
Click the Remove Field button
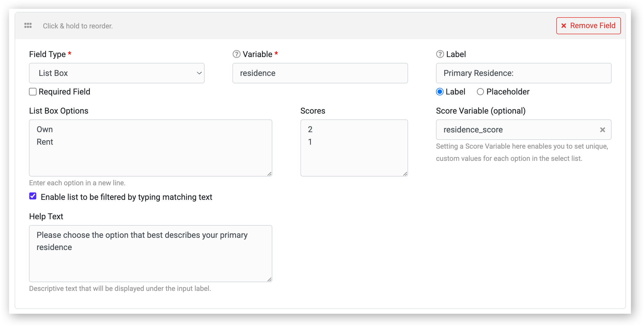pos(588,26)
